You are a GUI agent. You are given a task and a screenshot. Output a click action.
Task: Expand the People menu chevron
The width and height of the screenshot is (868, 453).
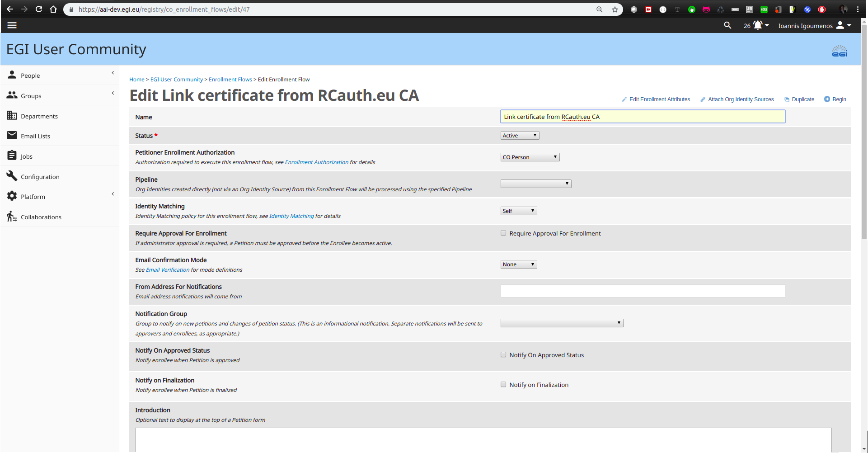(x=113, y=73)
